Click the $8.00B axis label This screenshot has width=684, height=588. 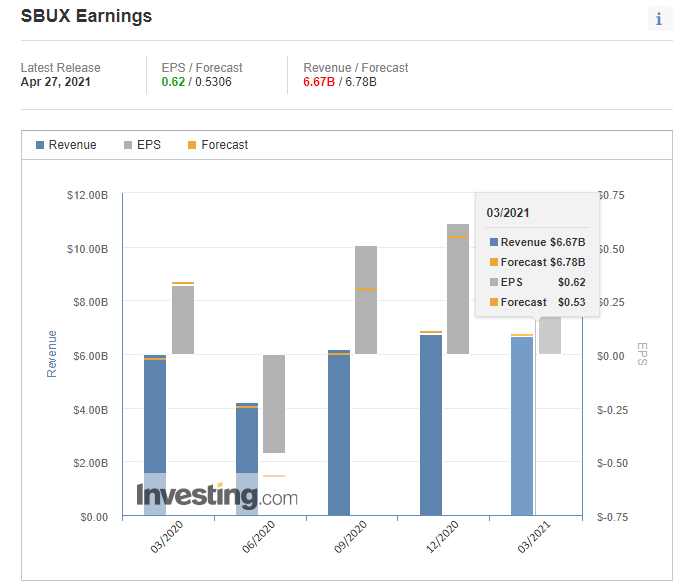(90, 302)
